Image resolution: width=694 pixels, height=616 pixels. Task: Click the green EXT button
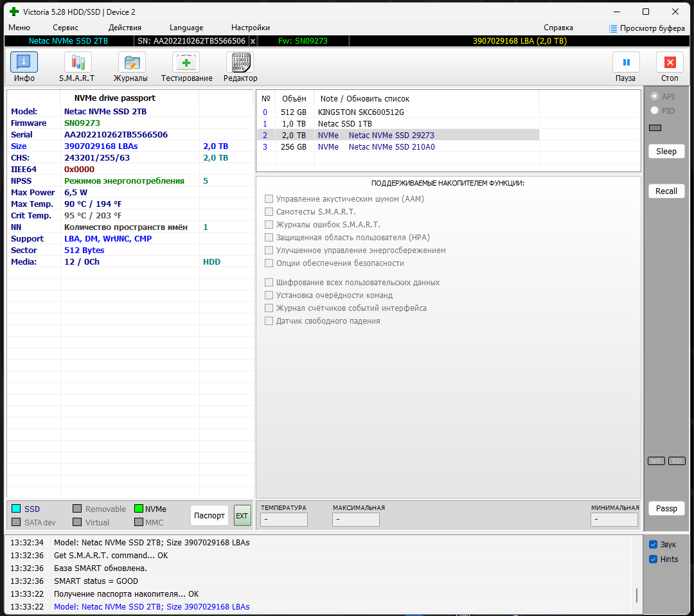242,516
